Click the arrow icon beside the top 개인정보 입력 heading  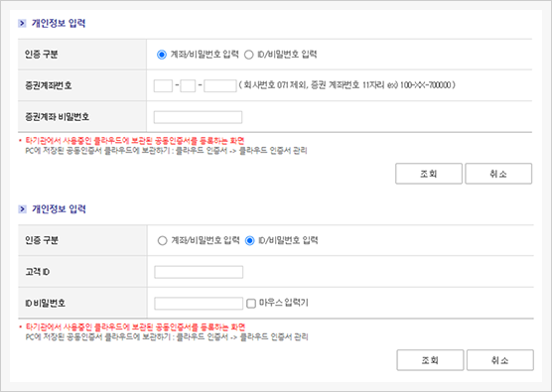[x=22, y=23]
